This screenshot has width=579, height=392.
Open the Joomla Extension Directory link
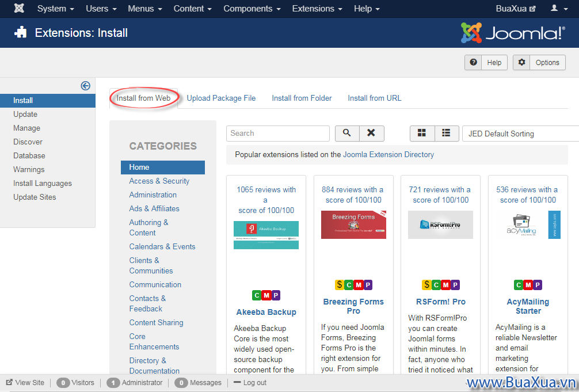pyautogui.click(x=388, y=154)
